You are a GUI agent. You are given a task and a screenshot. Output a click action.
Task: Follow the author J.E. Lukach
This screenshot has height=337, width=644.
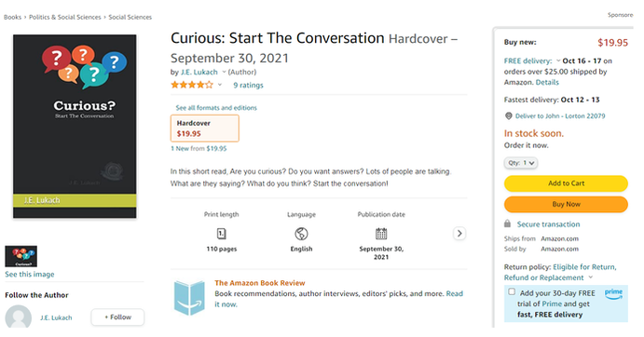pyautogui.click(x=117, y=317)
